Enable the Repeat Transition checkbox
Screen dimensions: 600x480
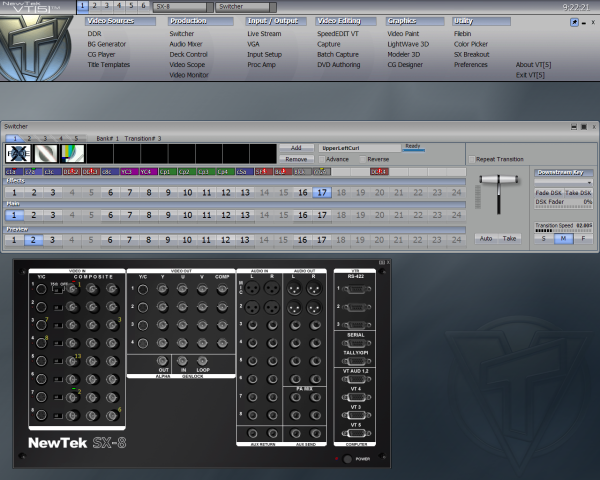472,159
